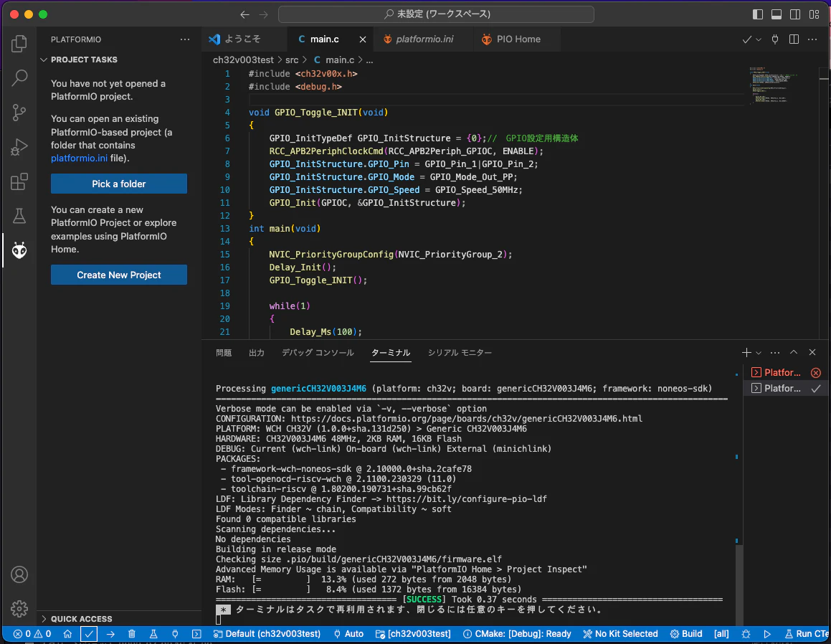Open the シリアル モニター panel tab
This screenshot has height=644, width=831.
point(460,352)
